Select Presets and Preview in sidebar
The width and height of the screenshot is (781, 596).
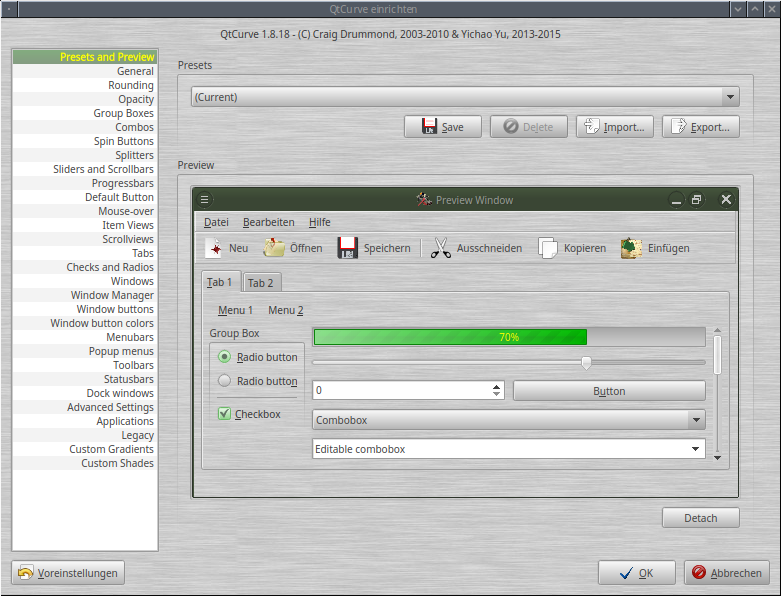pyautogui.click(x=85, y=57)
